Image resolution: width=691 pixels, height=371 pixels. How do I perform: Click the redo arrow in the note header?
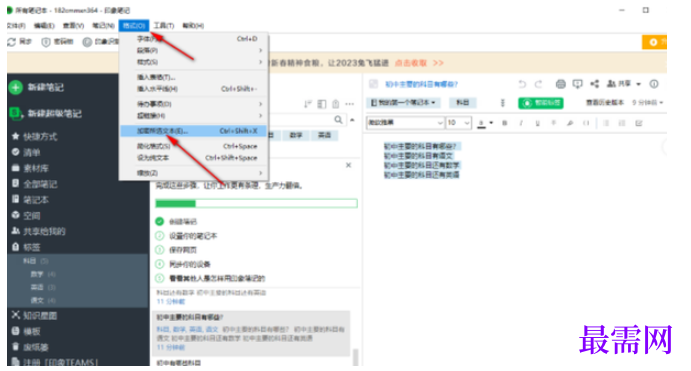pos(538,84)
